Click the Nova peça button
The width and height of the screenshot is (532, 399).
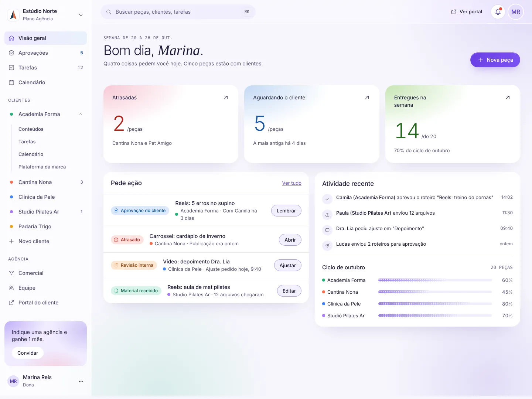pyautogui.click(x=495, y=60)
